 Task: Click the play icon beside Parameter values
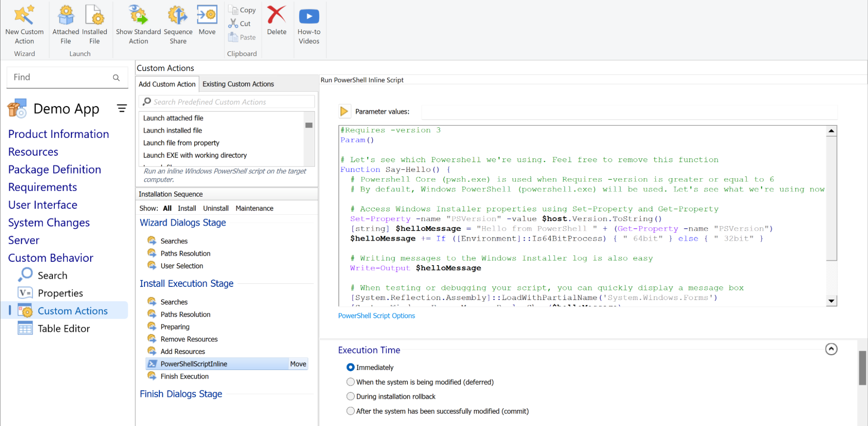(344, 111)
